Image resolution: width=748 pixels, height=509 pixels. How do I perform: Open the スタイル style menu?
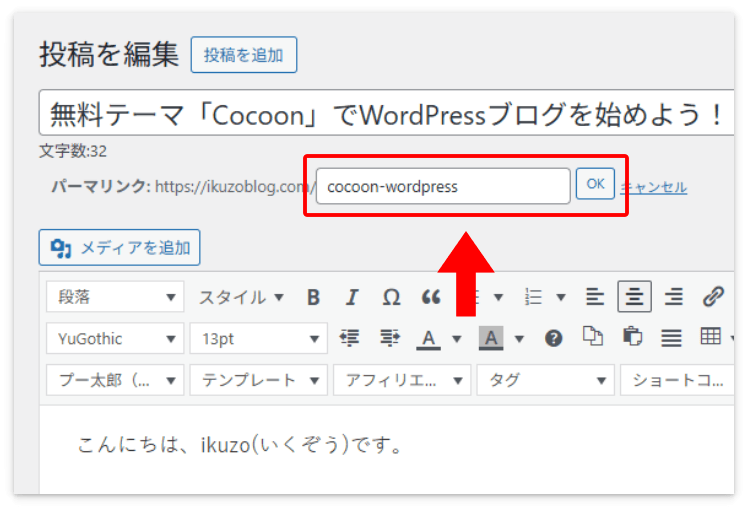pyautogui.click(x=241, y=297)
